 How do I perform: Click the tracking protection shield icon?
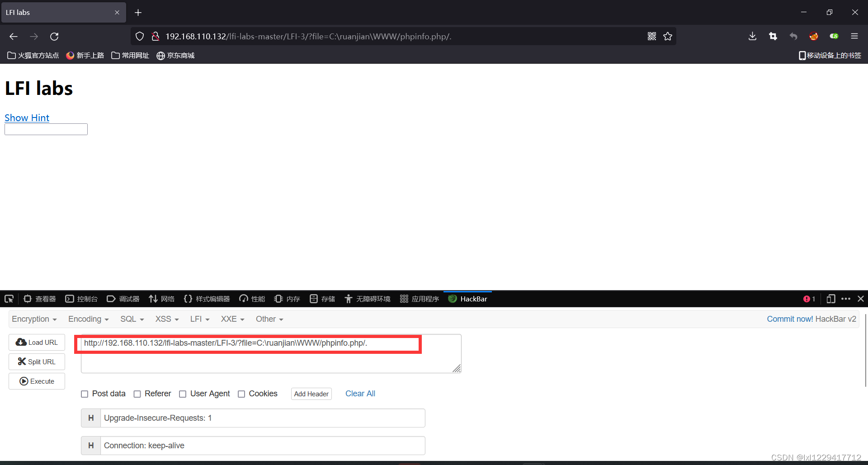click(139, 36)
